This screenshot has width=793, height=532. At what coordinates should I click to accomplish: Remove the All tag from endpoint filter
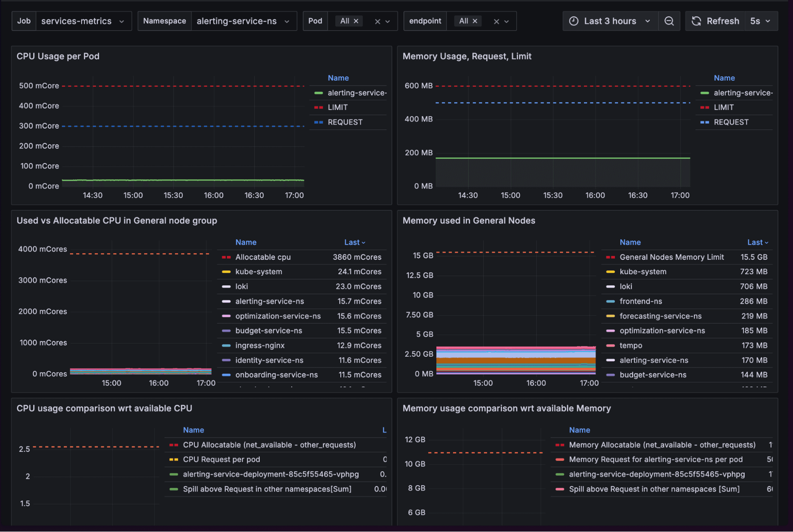(x=475, y=21)
